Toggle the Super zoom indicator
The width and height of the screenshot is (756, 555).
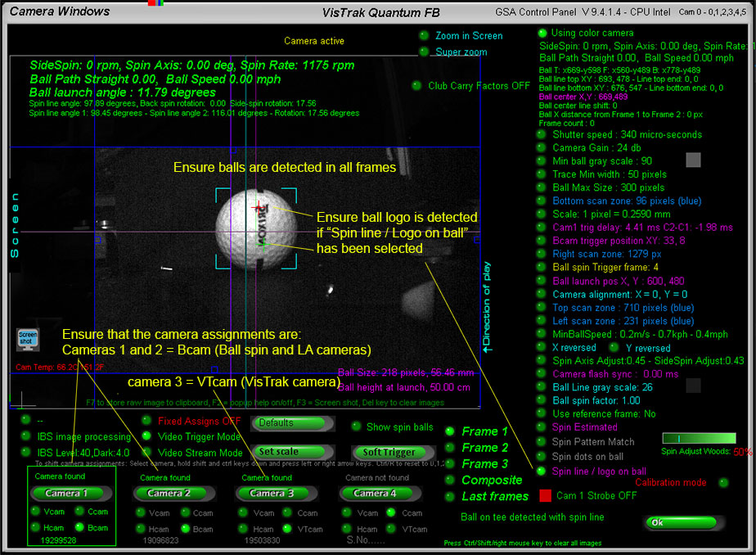(x=424, y=52)
